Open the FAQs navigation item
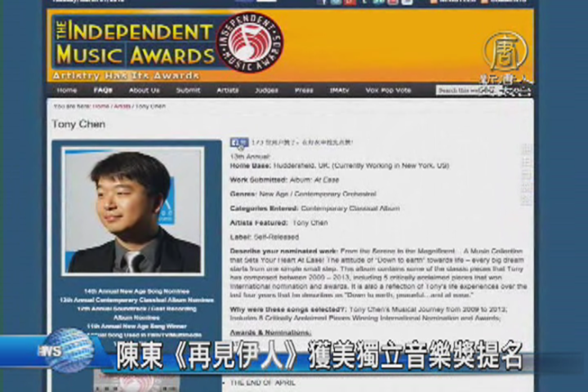Viewport: 588px width, 392px height. 103,90
